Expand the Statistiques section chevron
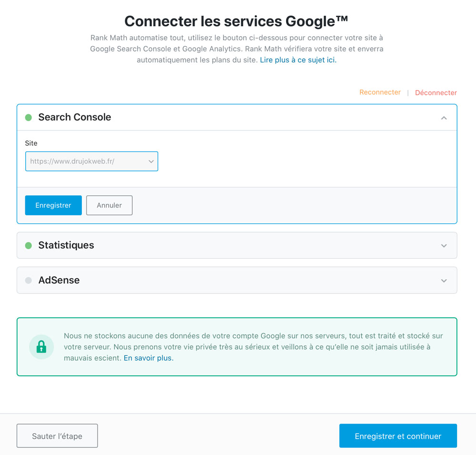Viewport: 476px width, 455px height. (444, 245)
